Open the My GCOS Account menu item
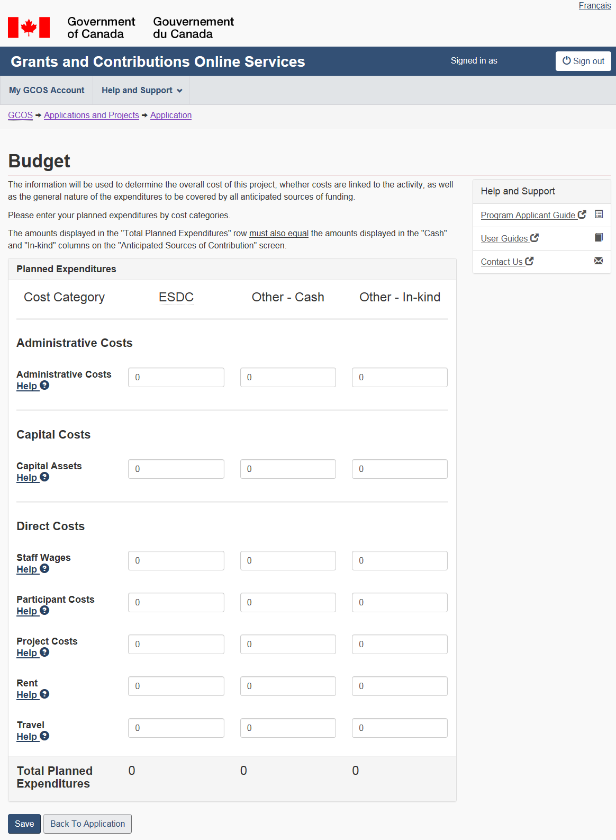 pyautogui.click(x=47, y=91)
